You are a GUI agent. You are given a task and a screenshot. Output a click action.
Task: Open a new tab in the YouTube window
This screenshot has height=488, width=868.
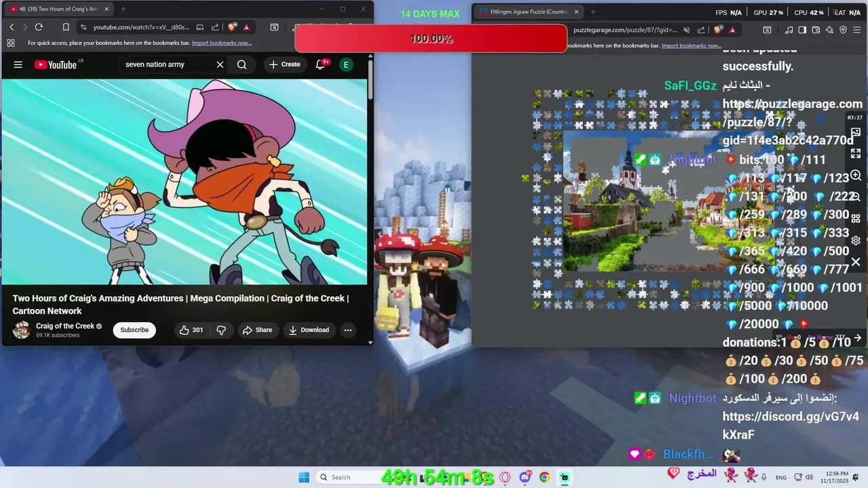[x=123, y=9]
